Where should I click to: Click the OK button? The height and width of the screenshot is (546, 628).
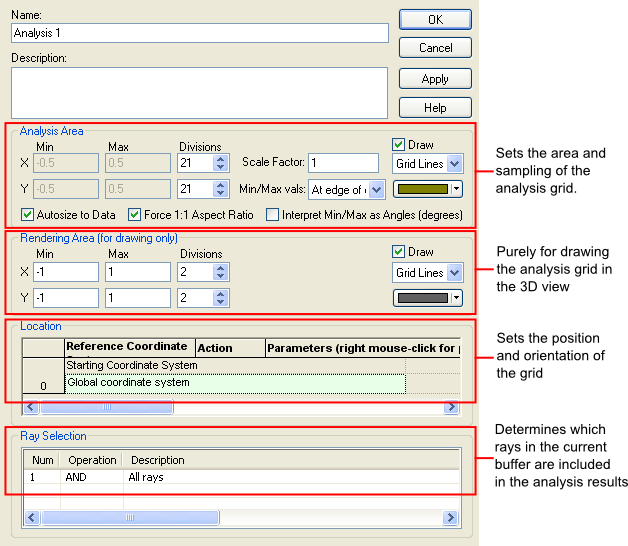(x=435, y=19)
